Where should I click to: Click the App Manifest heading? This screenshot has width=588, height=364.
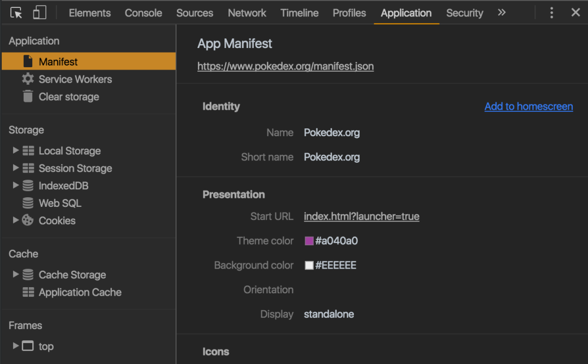click(235, 44)
